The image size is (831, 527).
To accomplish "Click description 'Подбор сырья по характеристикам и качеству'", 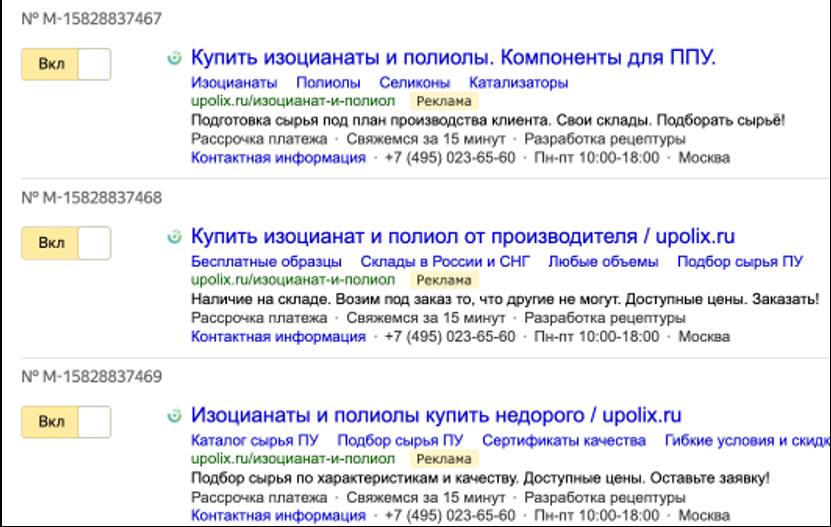I will coord(354,478).
